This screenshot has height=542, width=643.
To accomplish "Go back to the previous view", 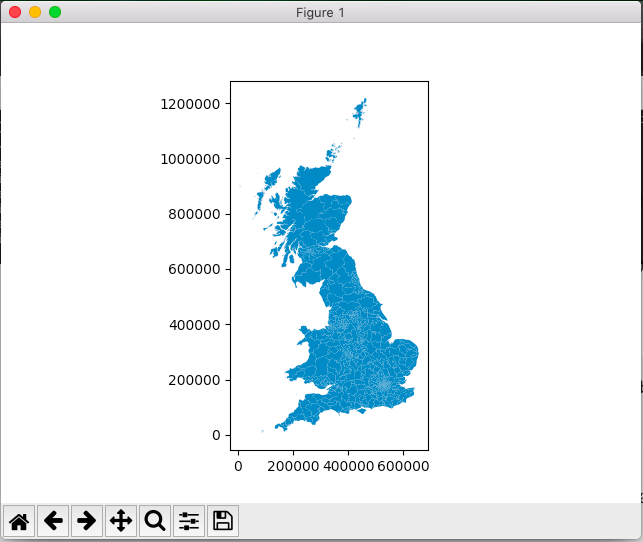I will pyautogui.click(x=53, y=521).
